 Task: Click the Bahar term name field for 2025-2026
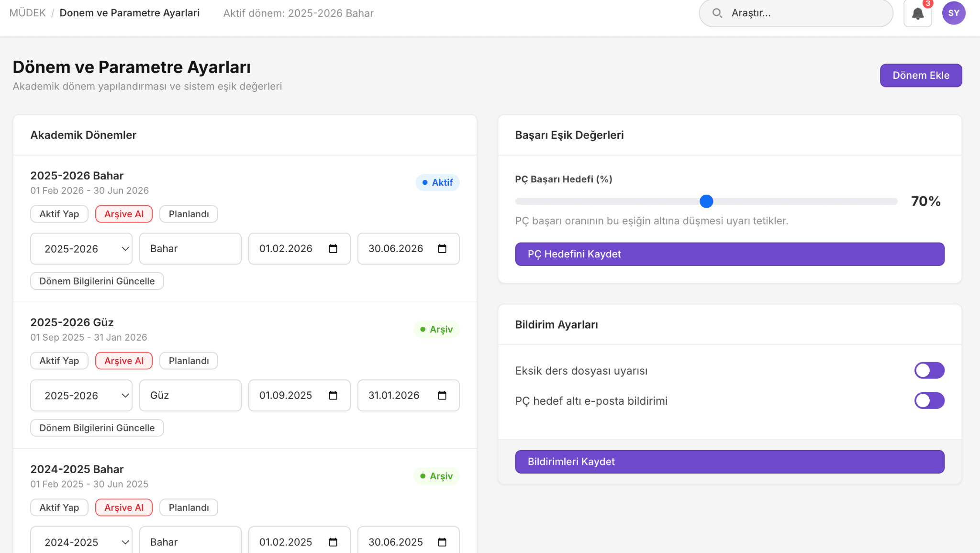(190, 249)
